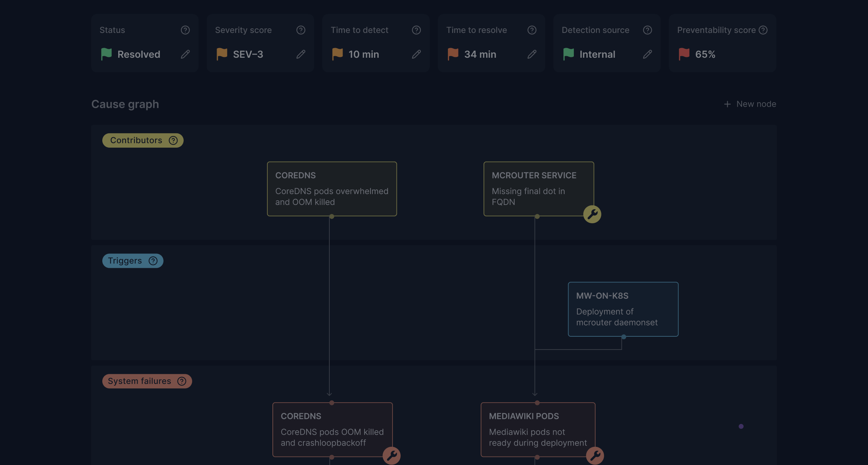
Task: View help for the Contributors category
Action: (173, 140)
